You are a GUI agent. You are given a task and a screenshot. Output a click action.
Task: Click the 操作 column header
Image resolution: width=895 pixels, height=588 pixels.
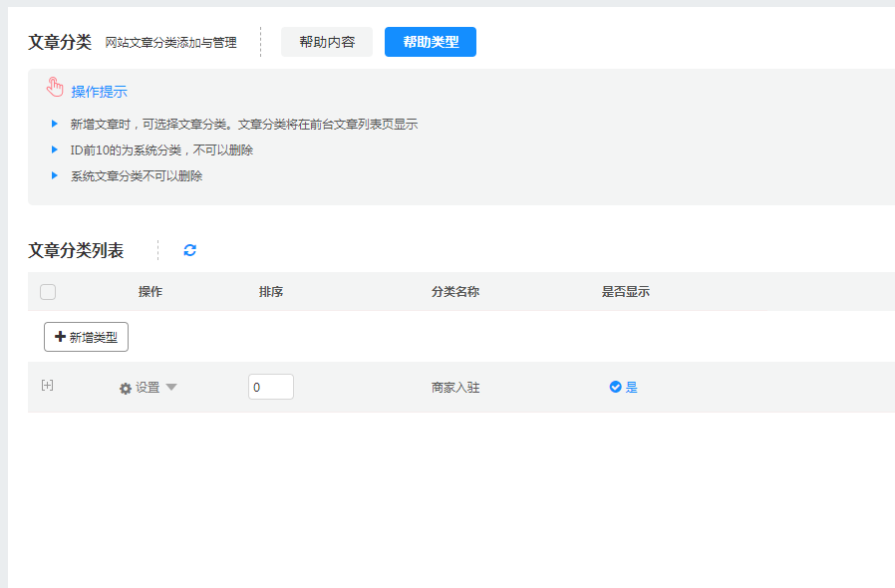tap(150, 292)
